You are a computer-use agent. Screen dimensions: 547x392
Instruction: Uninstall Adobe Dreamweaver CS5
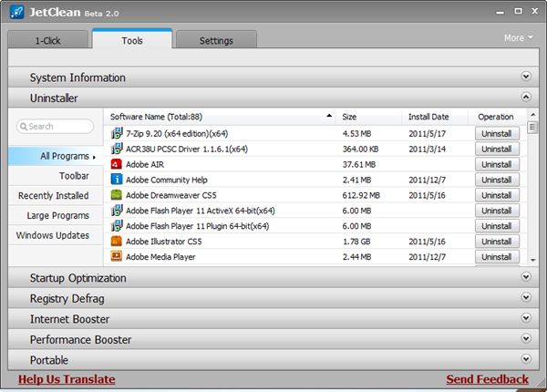[497, 194]
